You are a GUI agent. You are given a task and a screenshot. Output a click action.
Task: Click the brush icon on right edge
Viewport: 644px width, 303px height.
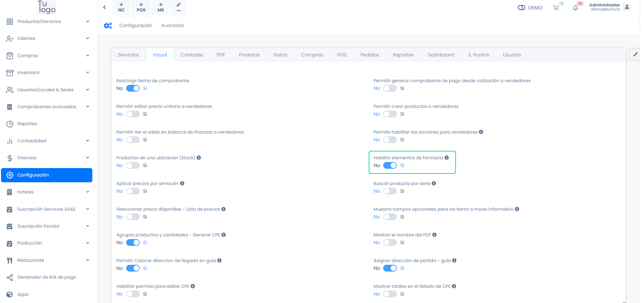point(635,54)
